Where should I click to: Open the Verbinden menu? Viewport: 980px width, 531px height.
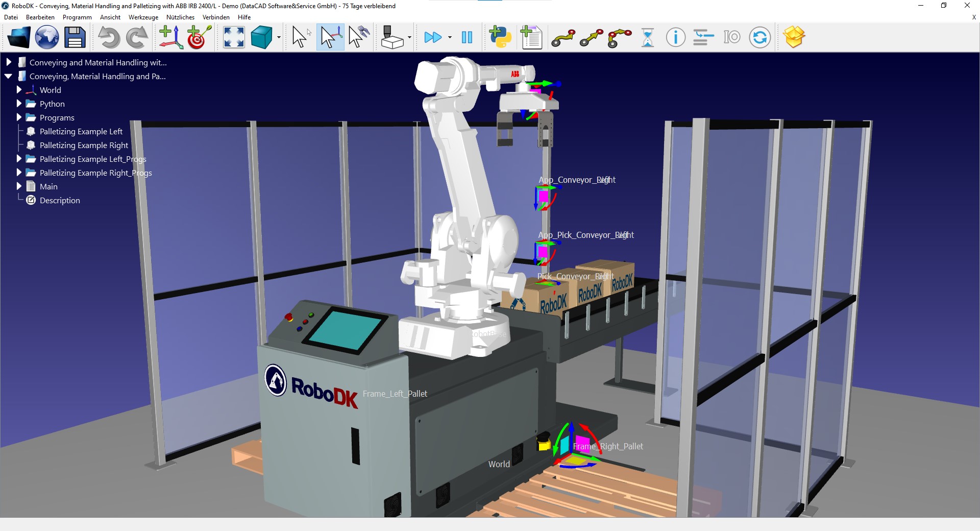(216, 17)
